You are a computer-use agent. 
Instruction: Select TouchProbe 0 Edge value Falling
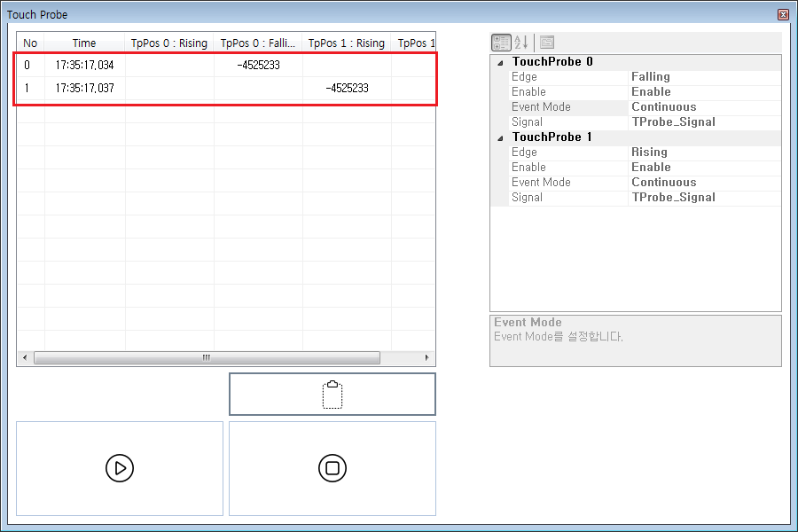pos(704,77)
